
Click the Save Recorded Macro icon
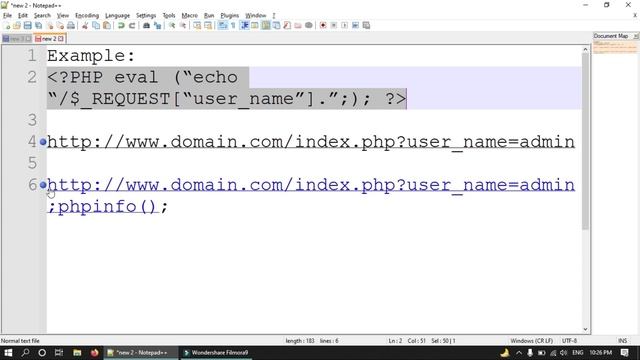366,25
